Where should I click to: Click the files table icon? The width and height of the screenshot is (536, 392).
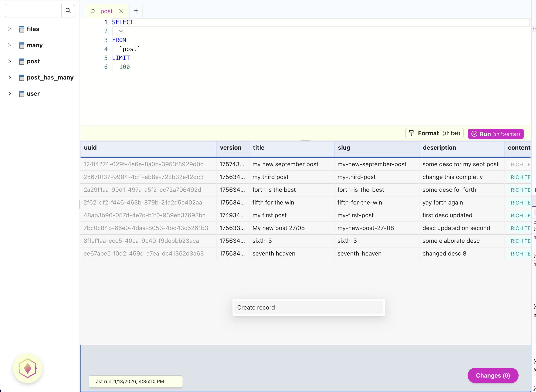22,29
